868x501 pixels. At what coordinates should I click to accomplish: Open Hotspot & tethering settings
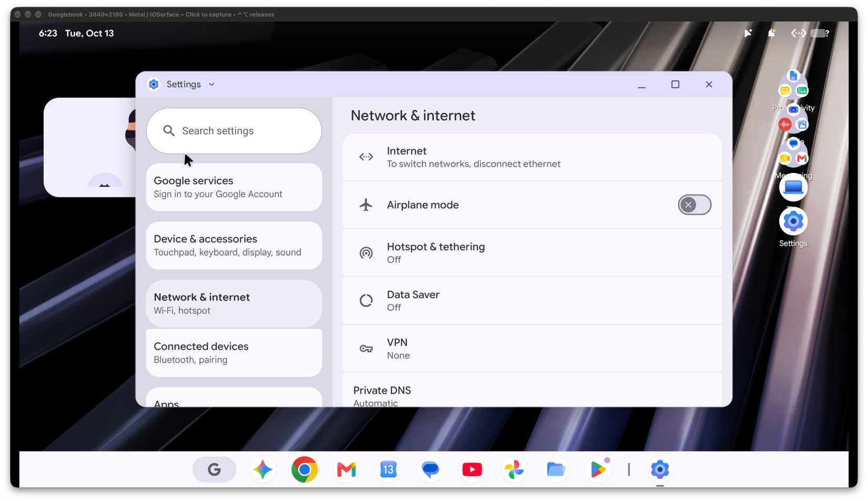coord(532,253)
